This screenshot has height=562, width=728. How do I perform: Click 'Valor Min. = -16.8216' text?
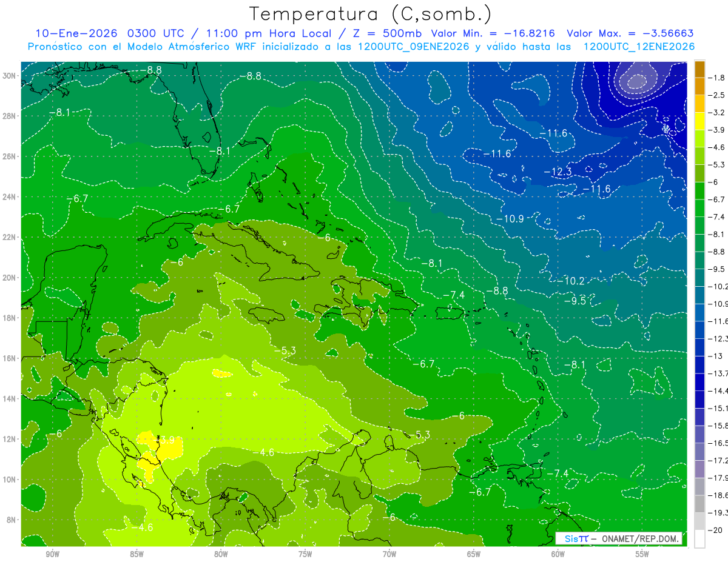pyautogui.click(x=494, y=33)
